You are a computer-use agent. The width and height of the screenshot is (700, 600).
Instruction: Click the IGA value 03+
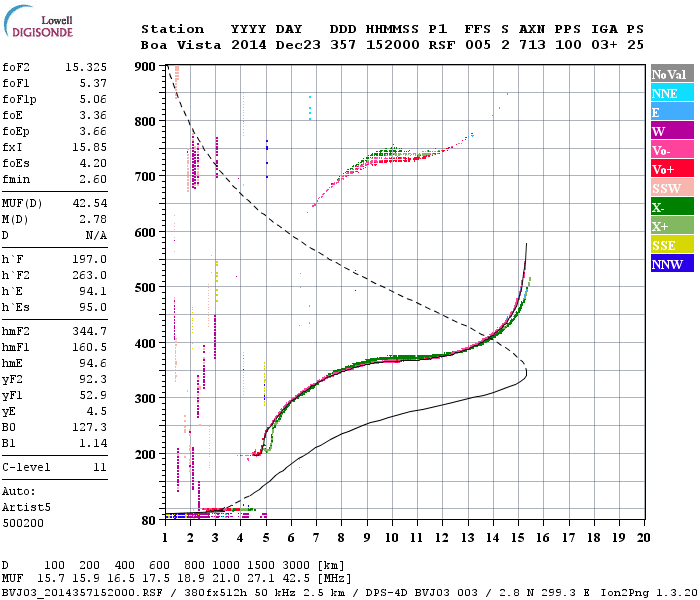tap(604, 46)
